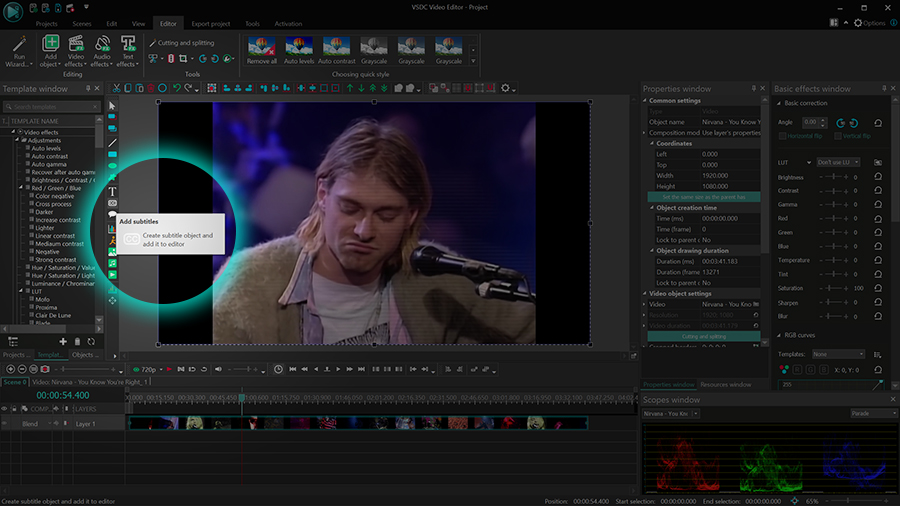
Task: Open the Export project tab
Action: click(211, 24)
